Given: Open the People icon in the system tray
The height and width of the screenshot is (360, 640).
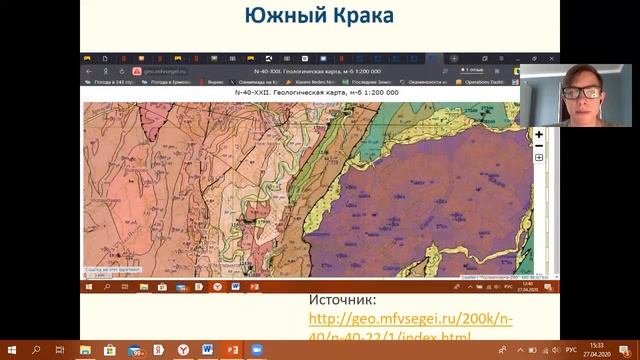Looking at the screenshot, I should pyautogui.click(x=502, y=350).
